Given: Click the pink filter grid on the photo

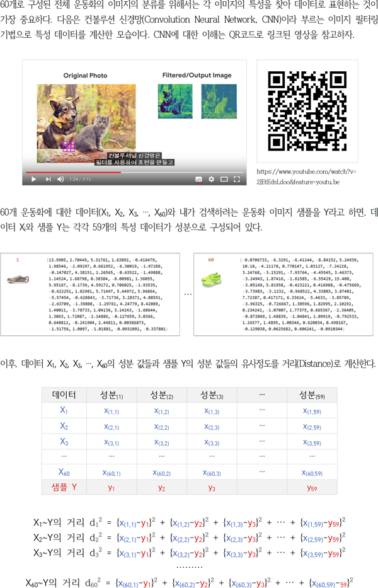Looking at the screenshot, I should pos(69,147).
